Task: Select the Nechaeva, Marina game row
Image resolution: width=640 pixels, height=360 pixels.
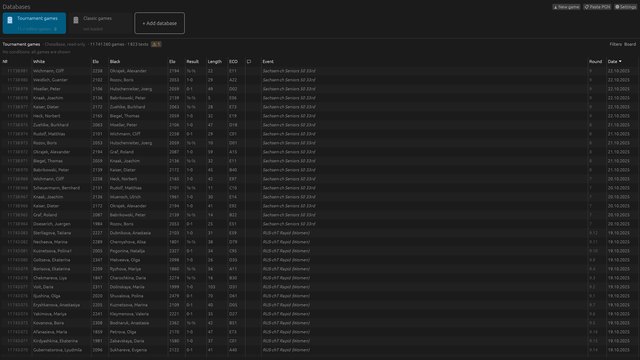Action: (320, 242)
